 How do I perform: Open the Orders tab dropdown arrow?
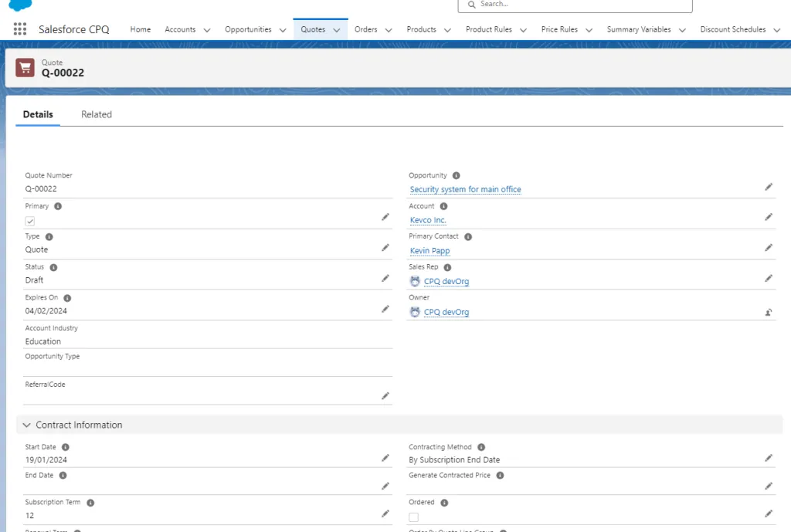coord(389,30)
